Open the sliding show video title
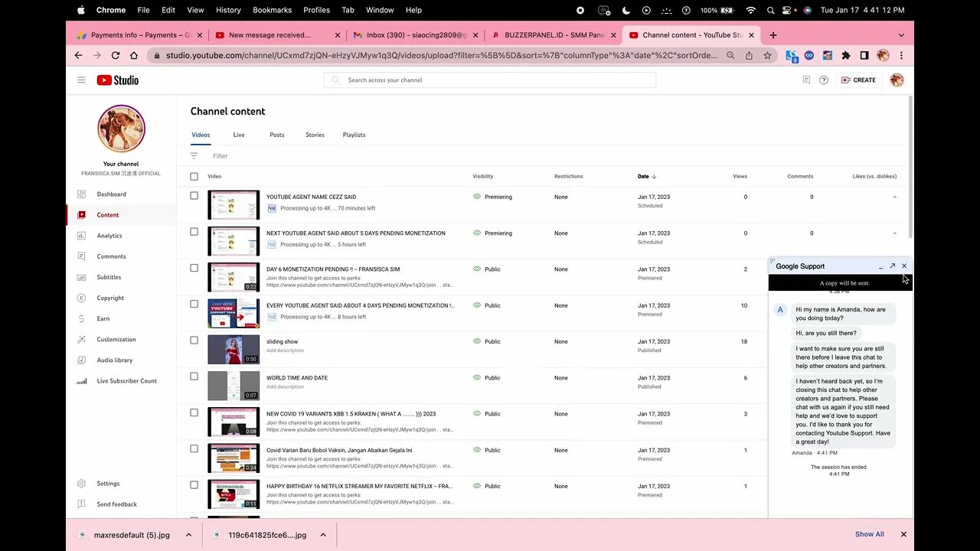Image resolution: width=980 pixels, height=551 pixels. point(283,341)
